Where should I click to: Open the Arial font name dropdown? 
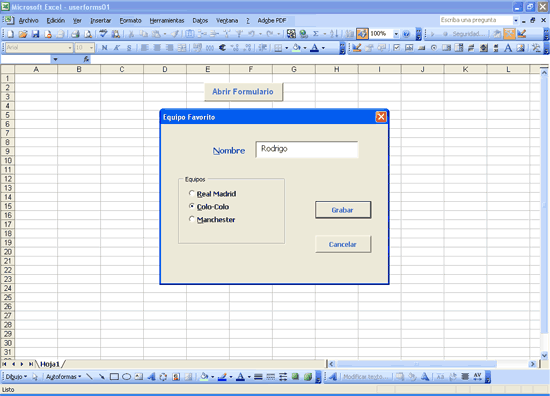pyautogui.click(x=70, y=48)
